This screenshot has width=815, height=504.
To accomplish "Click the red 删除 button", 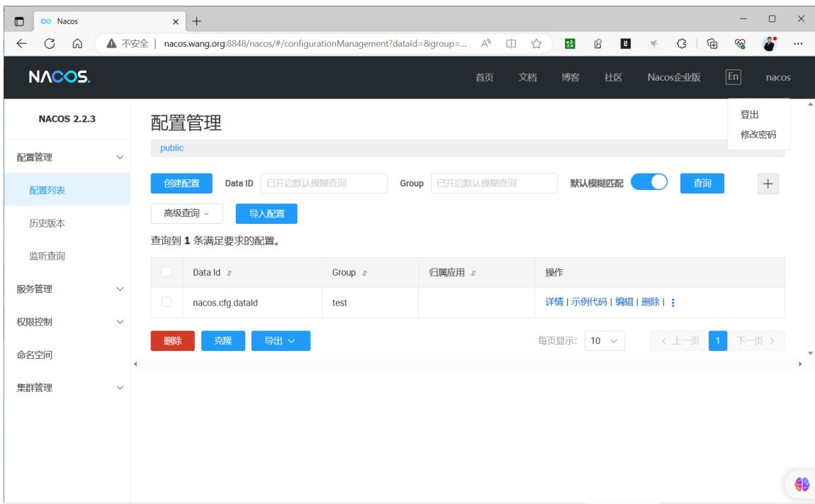I will (x=172, y=341).
